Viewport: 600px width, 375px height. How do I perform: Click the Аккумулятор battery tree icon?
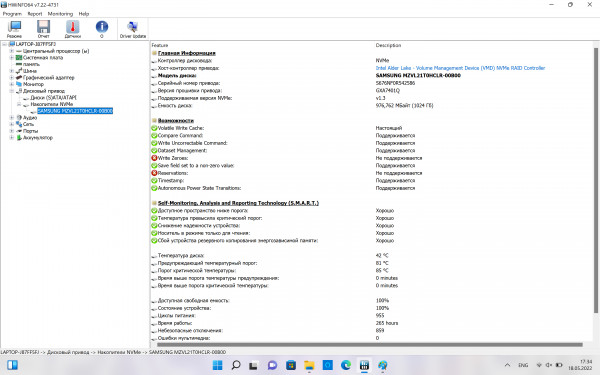pos(19,138)
